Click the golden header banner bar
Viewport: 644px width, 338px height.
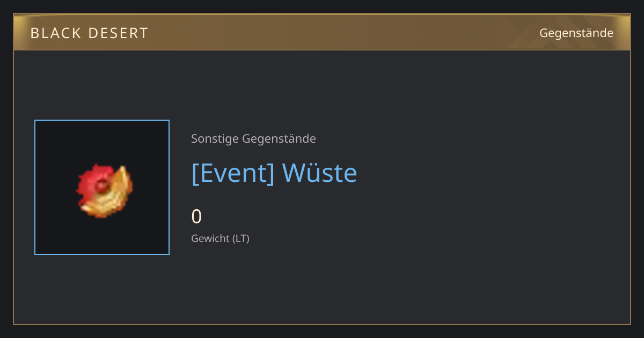click(x=322, y=32)
